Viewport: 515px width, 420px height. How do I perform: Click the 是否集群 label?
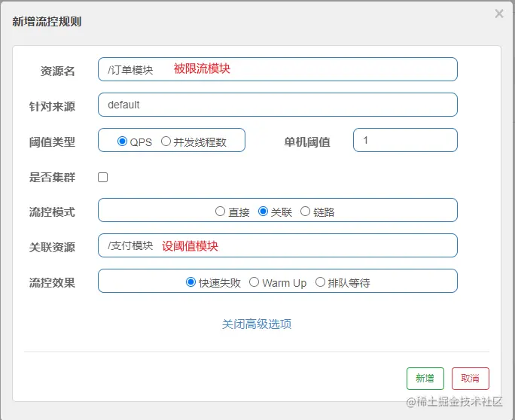point(52,178)
